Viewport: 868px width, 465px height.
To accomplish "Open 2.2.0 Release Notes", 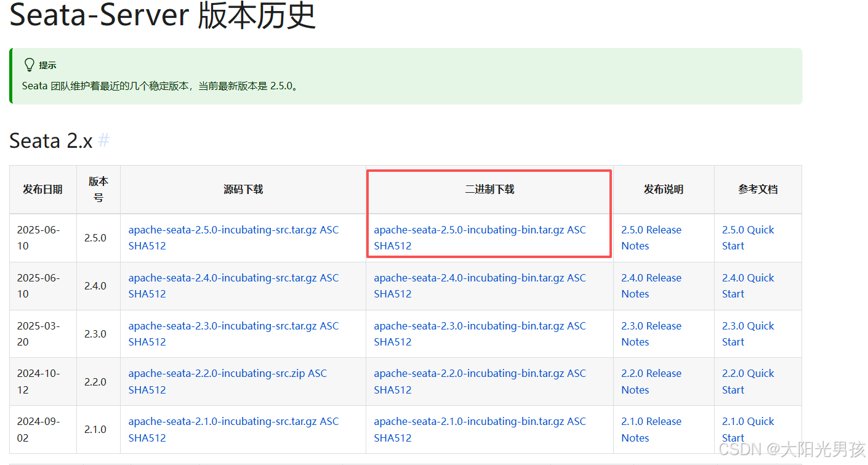I will pyautogui.click(x=651, y=381).
